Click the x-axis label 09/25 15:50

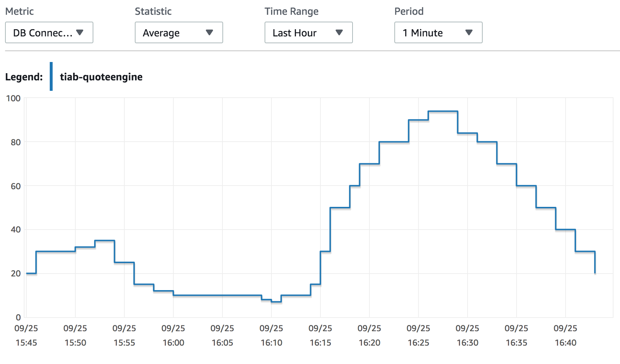click(x=75, y=336)
